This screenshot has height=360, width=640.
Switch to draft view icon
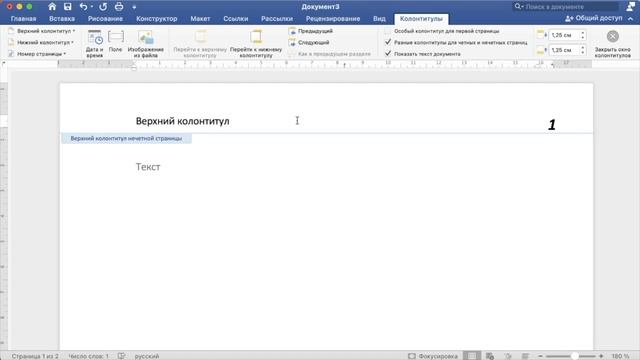(526, 356)
